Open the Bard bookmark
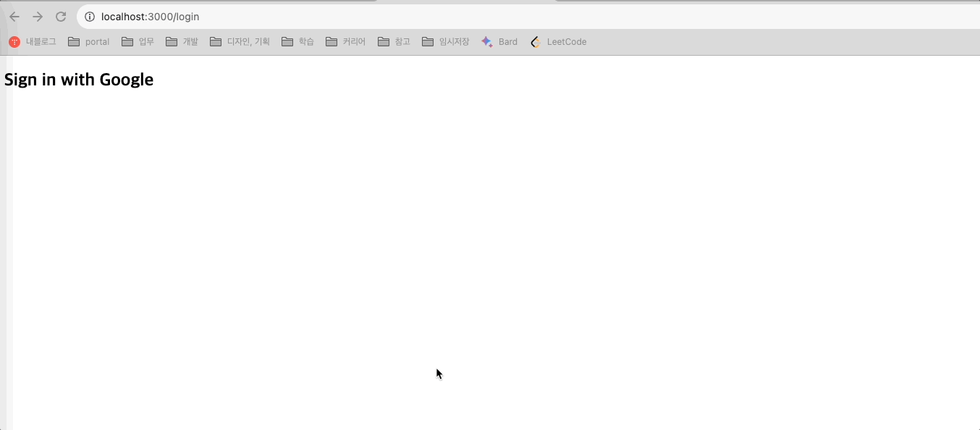980x430 pixels. 499,42
